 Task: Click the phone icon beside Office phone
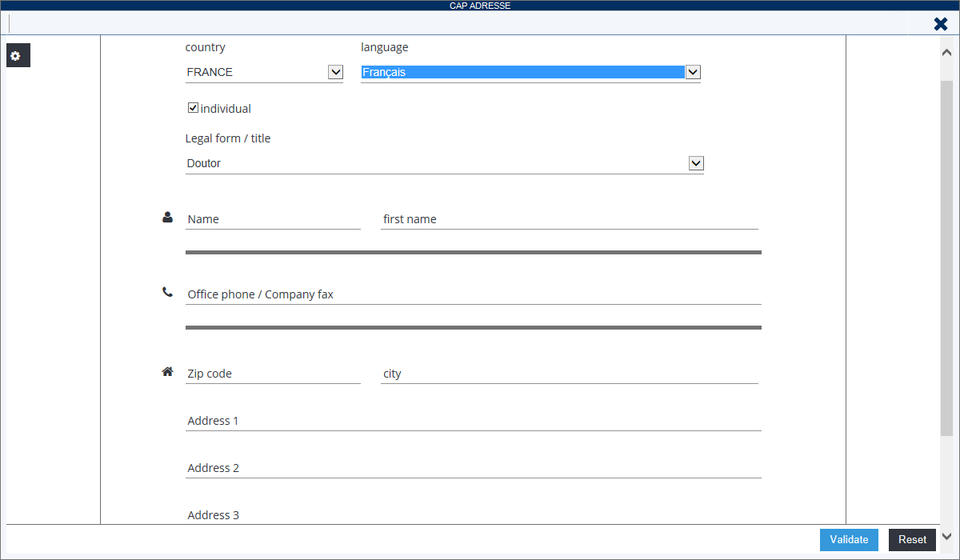point(167,293)
